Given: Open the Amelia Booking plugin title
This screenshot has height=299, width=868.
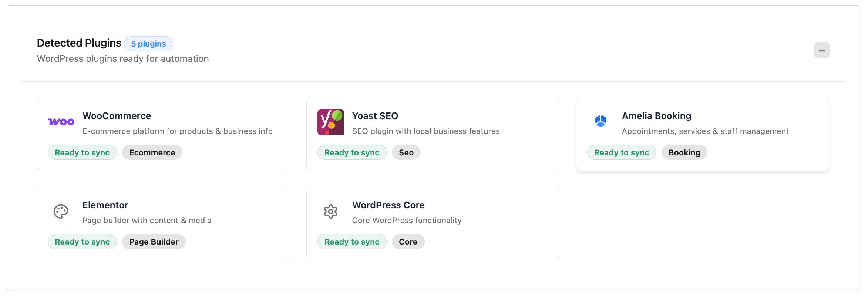Looking at the screenshot, I should click(x=656, y=116).
